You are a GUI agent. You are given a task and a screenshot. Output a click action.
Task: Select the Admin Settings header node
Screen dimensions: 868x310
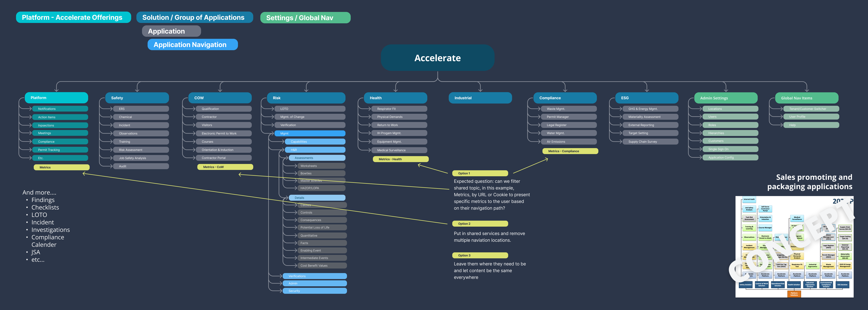click(726, 98)
